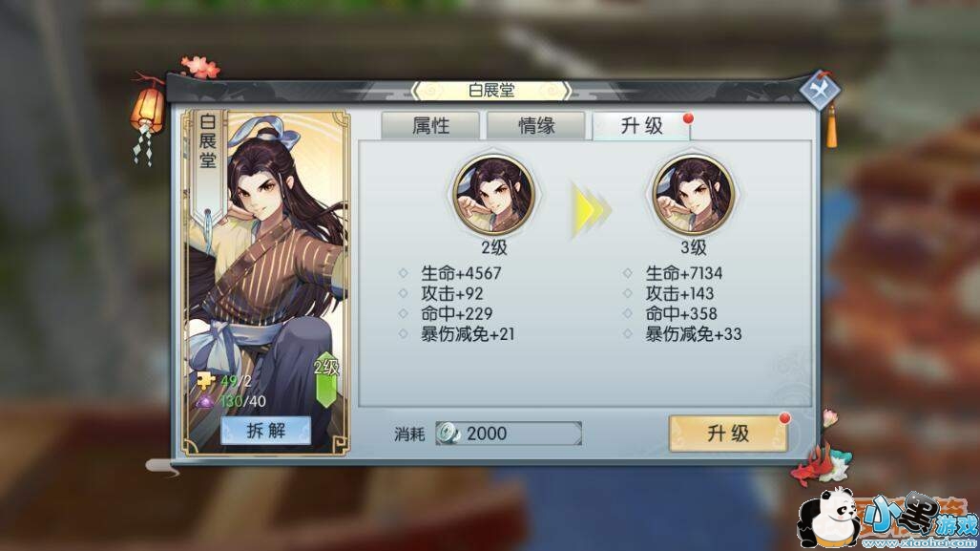Click the 3级 character portrait icon
Image resolution: width=980 pixels, height=551 pixels.
[x=693, y=195]
